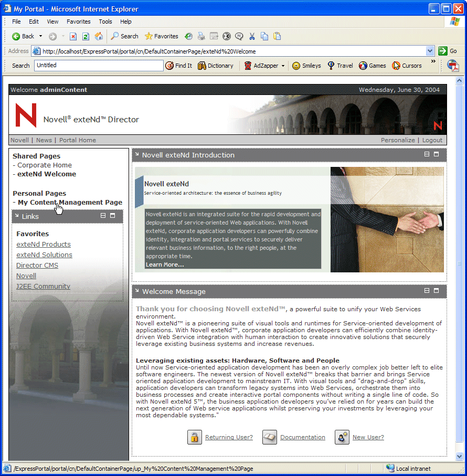Open the Back history dropdown arrow

click(40, 36)
